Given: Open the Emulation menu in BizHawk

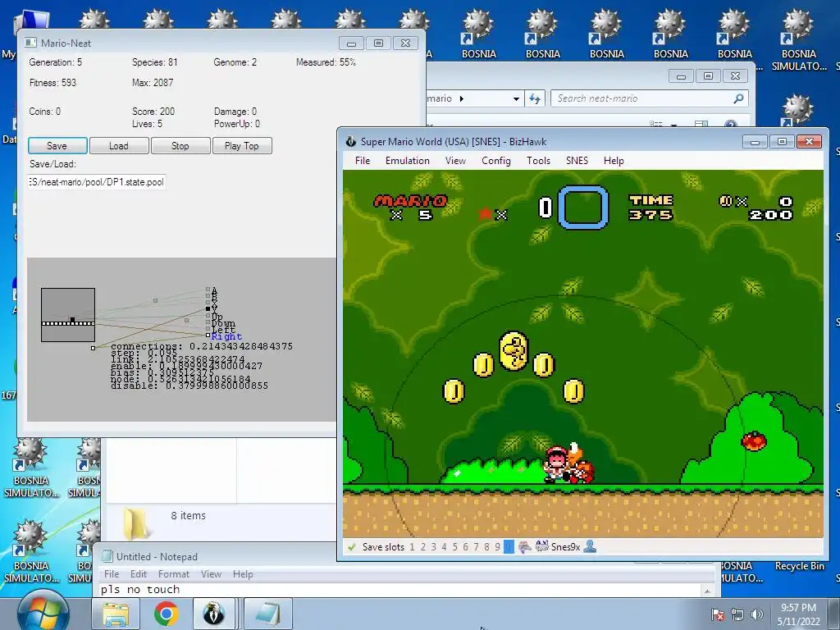Looking at the screenshot, I should click(407, 161).
